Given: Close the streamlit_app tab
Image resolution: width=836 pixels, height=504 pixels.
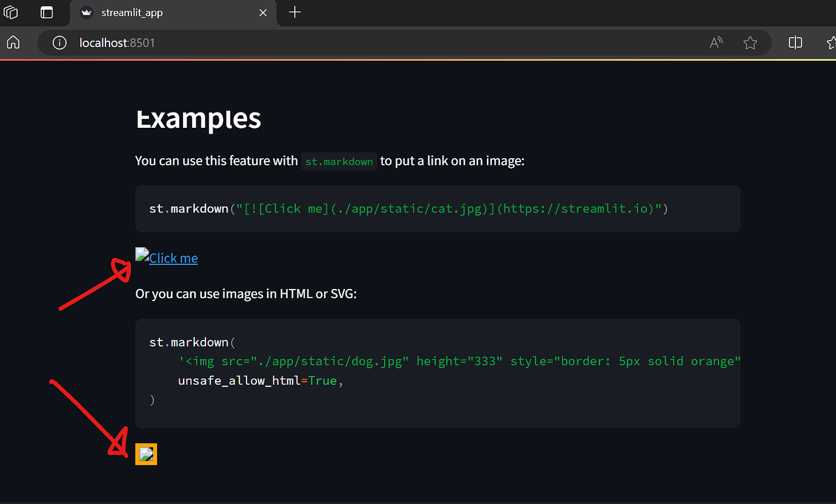Looking at the screenshot, I should 263,13.
